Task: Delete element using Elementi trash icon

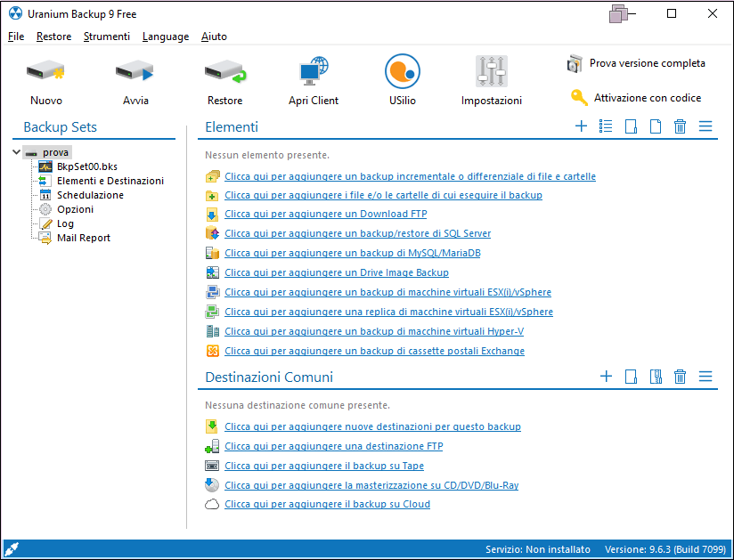Action: tap(681, 126)
